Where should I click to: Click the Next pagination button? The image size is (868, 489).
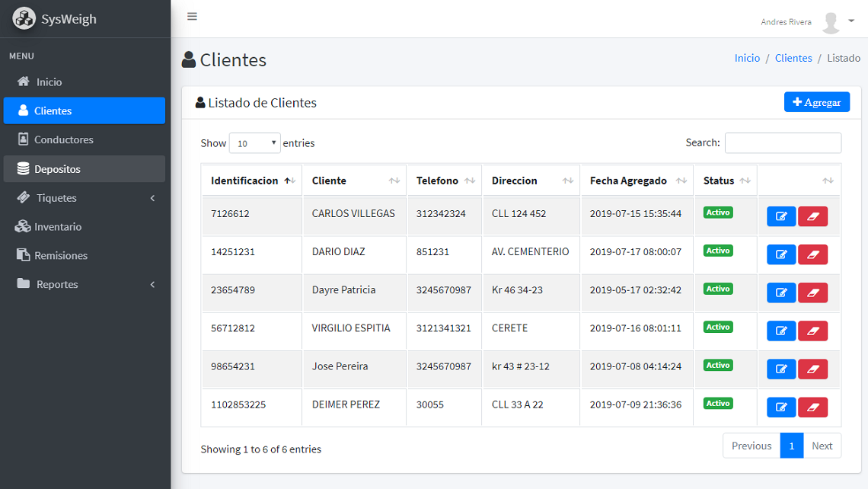click(x=822, y=446)
